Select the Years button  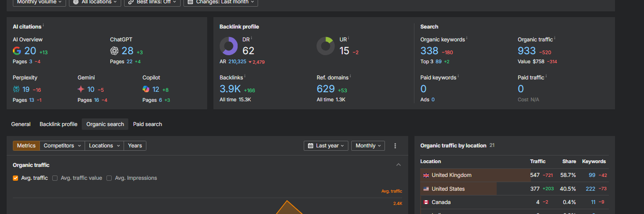(x=135, y=146)
